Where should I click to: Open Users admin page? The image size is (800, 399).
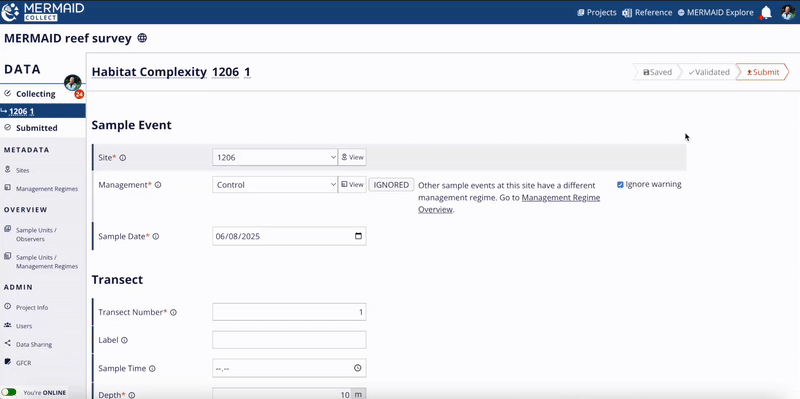24,326
